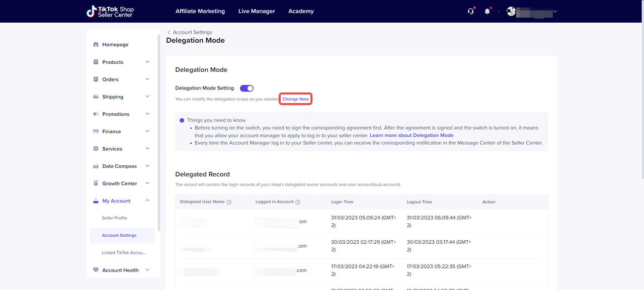Open customer support headset icon
644x290 pixels.
[470, 11]
